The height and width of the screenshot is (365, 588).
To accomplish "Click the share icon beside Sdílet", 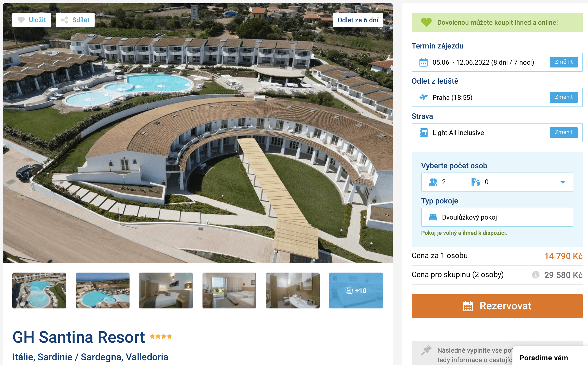I will 64,20.
